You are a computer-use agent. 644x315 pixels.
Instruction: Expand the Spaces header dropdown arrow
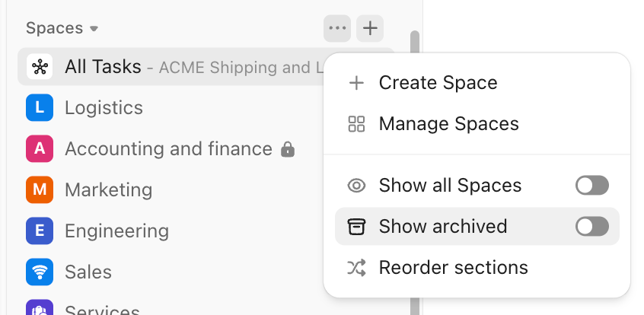pos(94,29)
